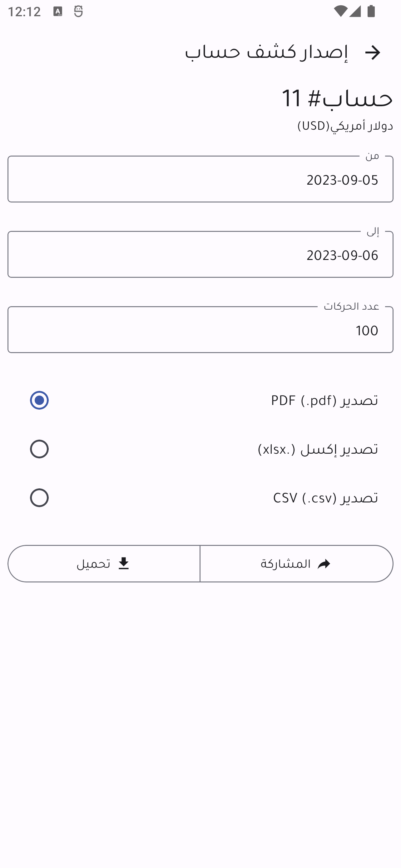
Task: Open the 'من' start date field
Action: 200,179
